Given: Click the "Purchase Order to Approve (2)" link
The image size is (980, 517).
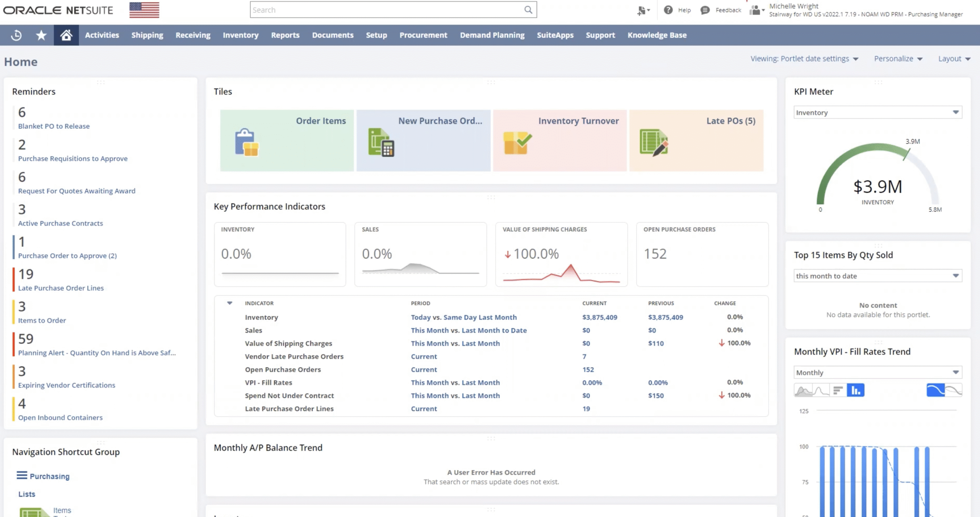Looking at the screenshot, I should point(67,255).
